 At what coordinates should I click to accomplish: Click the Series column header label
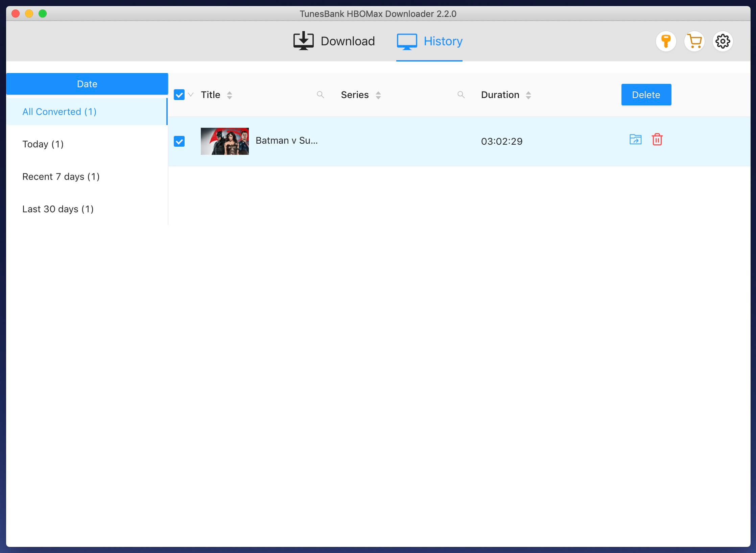(355, 95)
